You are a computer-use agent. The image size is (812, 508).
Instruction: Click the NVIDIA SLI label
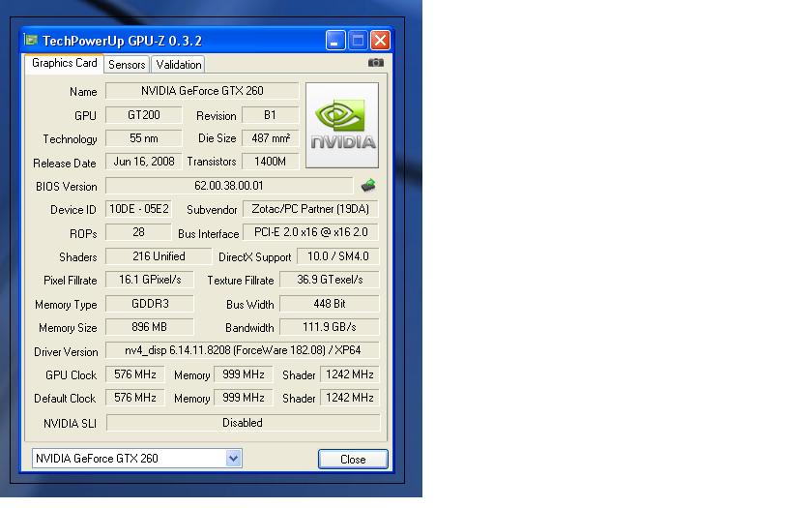(70, 424)
